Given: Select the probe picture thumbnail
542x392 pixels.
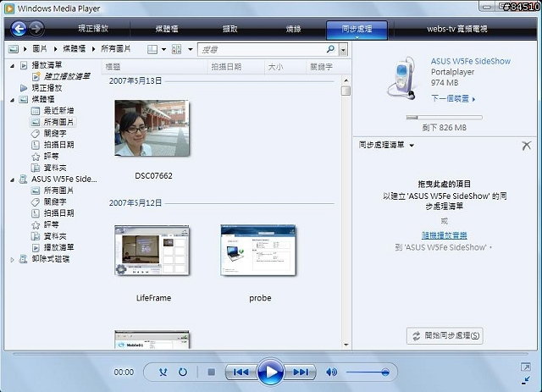Looking at the screenshot, I should point(258,251).
